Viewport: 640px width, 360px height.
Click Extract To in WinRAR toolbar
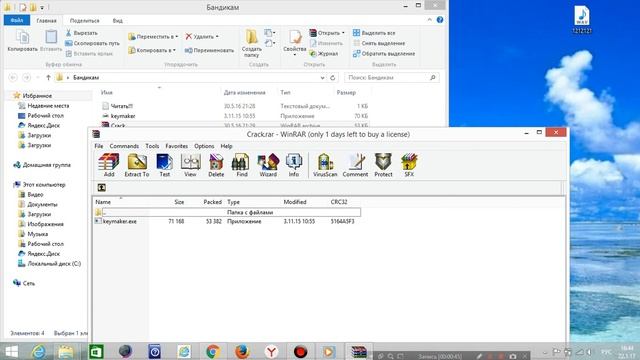137,165
